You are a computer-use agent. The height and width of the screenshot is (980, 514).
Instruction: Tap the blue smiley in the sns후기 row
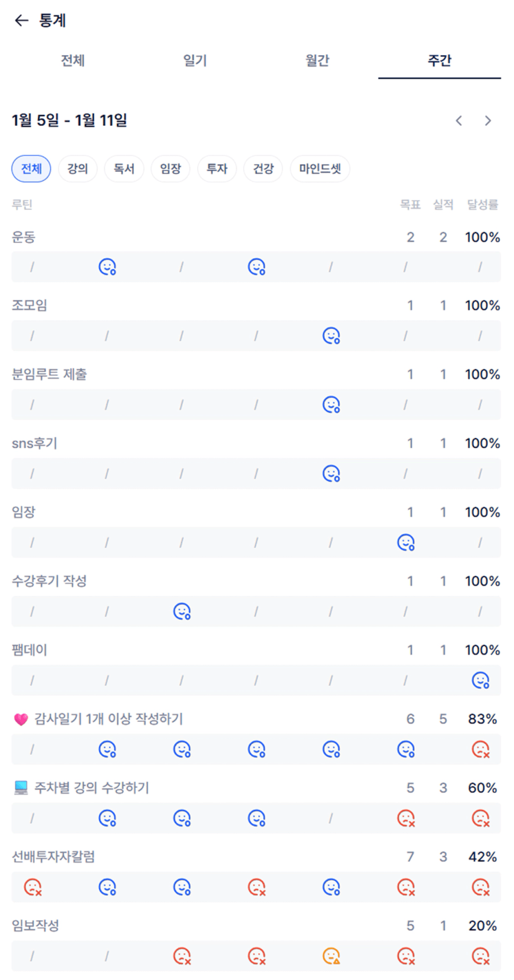pyautogui.click(x=331, y=474)
